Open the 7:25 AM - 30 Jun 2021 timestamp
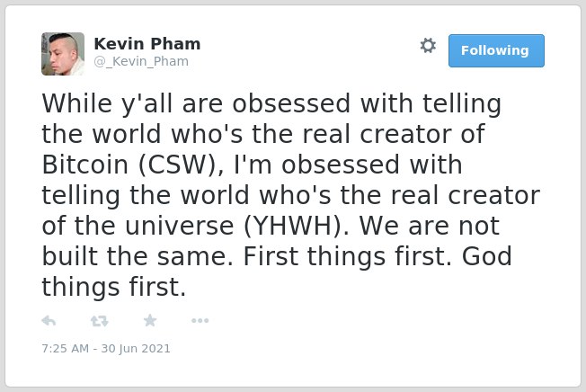This screenshot has height=392, width=586. (x=106, y=348)
